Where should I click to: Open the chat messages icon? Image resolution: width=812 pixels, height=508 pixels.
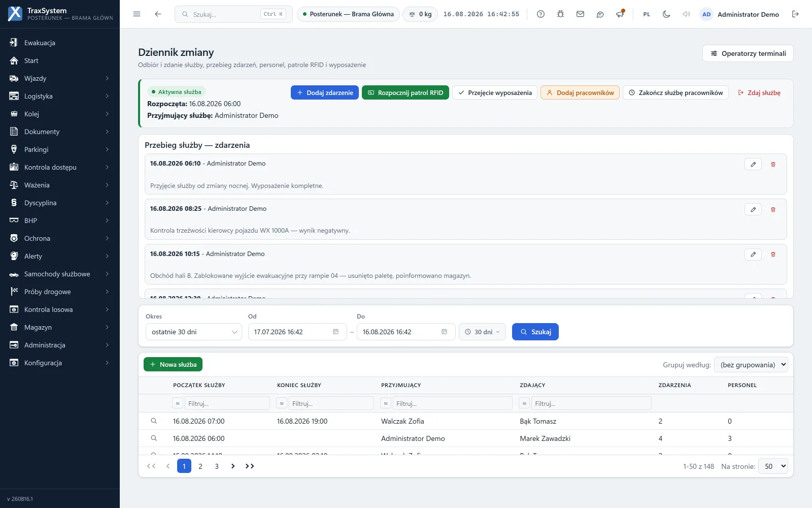click(600, 14)
